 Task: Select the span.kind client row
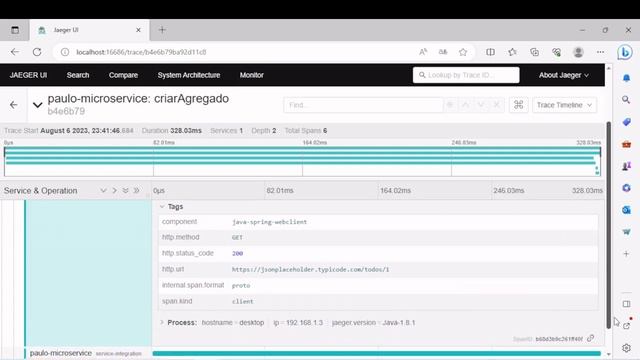click(x=378, y=301)
